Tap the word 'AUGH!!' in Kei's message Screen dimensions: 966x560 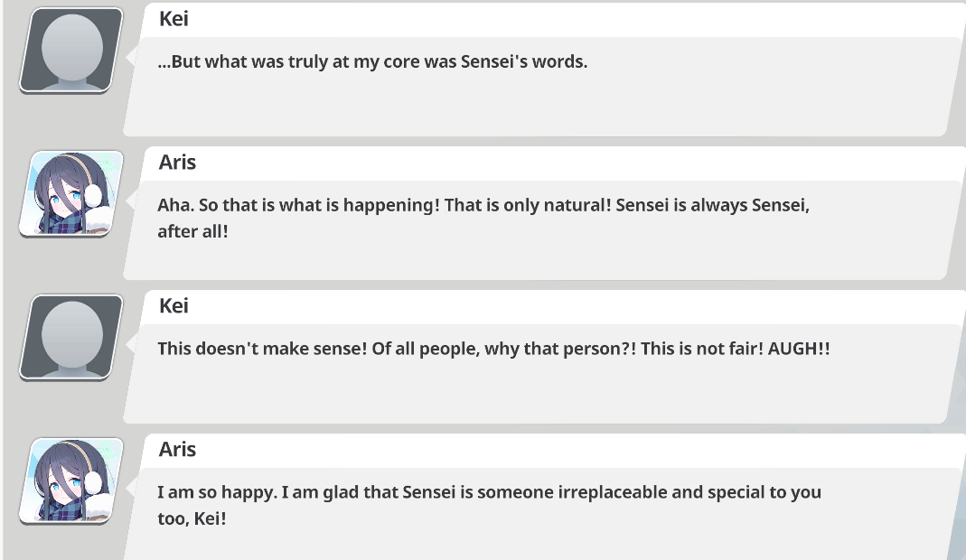(x=799, y=349)
